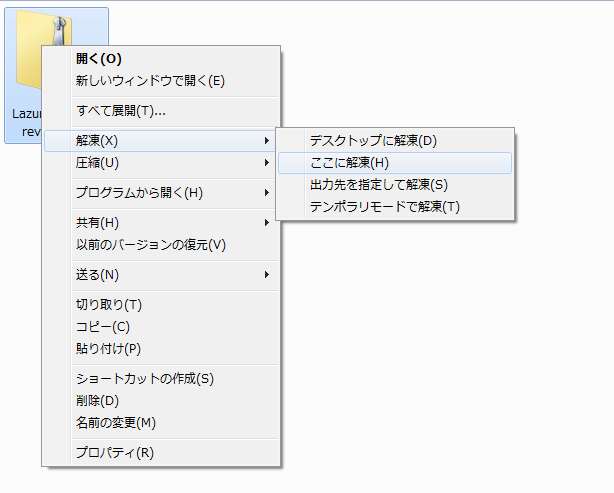614x493 pixels.
Task: Expand the 送る(N) submenu arrow
Action: click(x=267, y=275)
